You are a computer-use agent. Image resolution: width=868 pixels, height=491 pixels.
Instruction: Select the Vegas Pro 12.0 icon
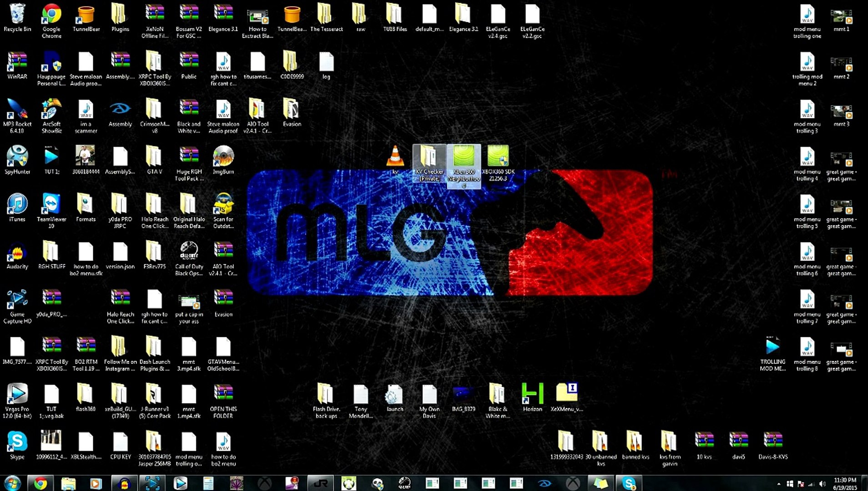17,401
